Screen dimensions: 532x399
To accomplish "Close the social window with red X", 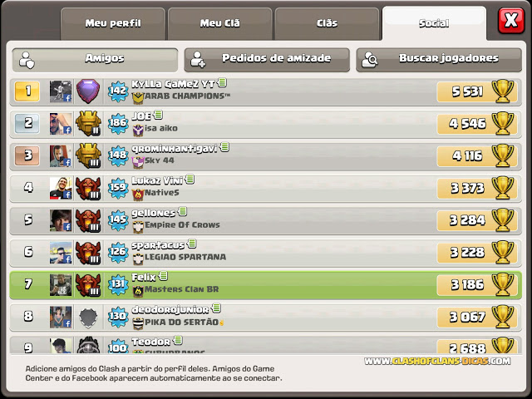I will (511, 20).
